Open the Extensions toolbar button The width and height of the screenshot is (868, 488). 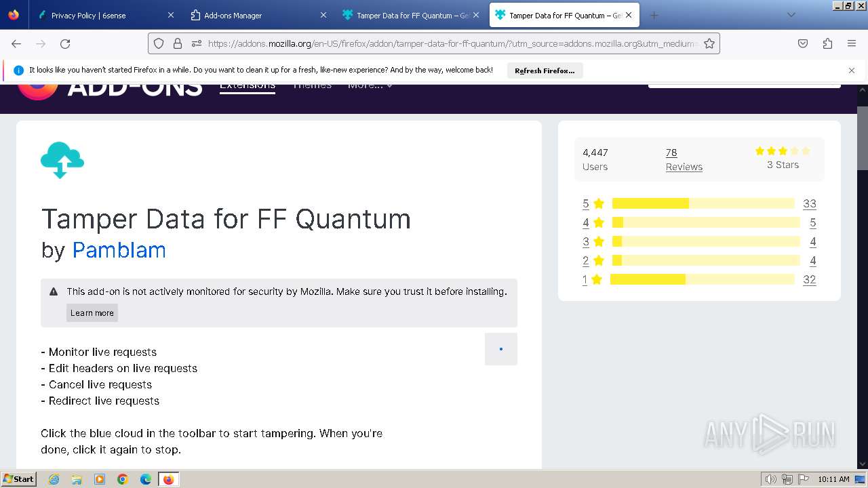(x=827, y=43)
